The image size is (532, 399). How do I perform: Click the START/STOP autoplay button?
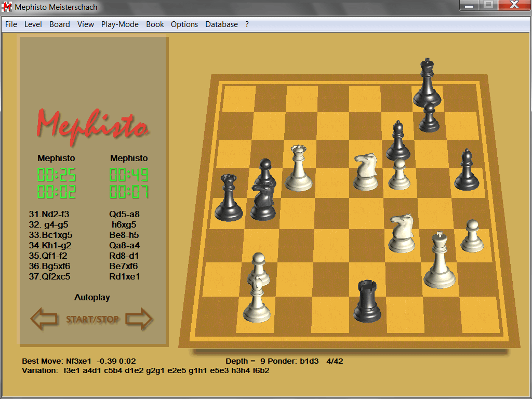92,320
